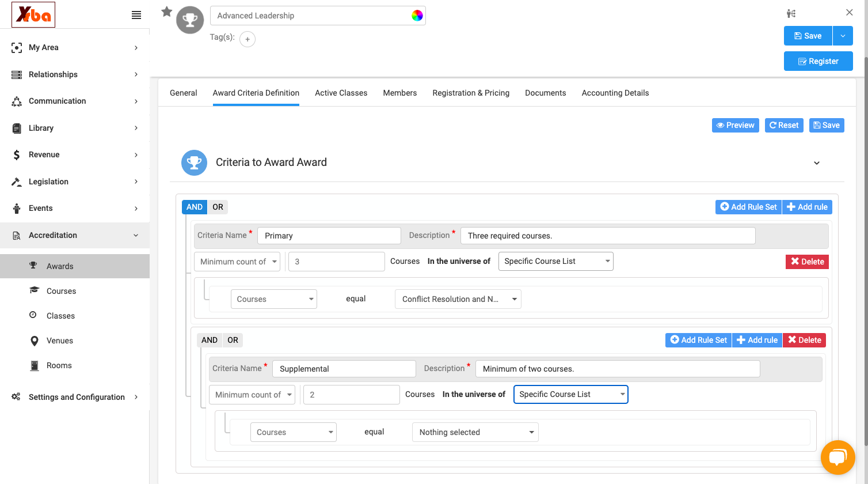Mark record as favorite with star icon
This screenshot has height=484, width=868.
(167, 12)
